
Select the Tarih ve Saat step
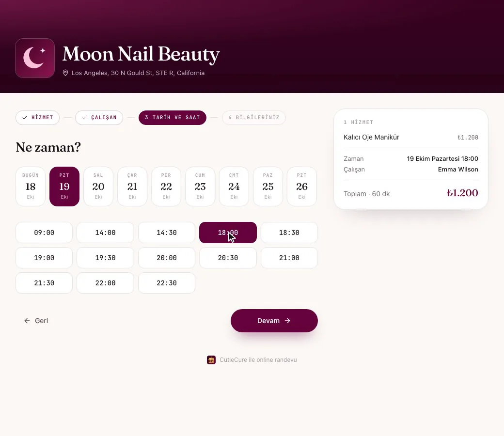coord(173,118)
